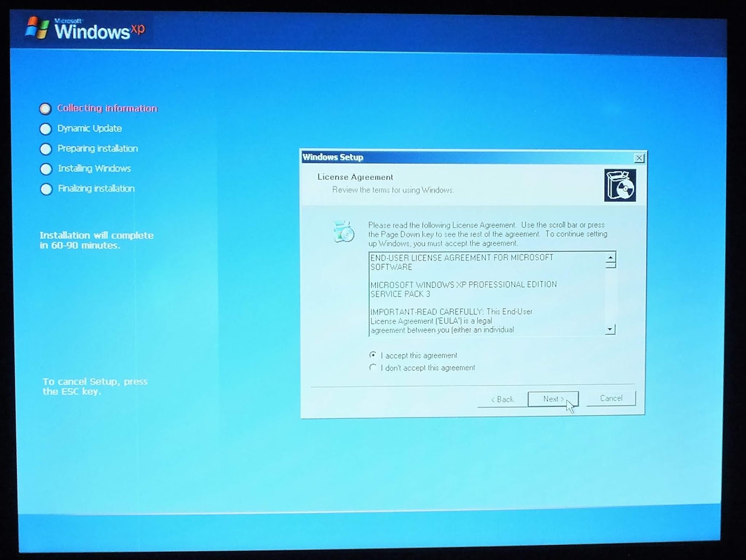Click the "Installing Windows" step label
Viewport: 746px width, 560px height.
(94, 168)
